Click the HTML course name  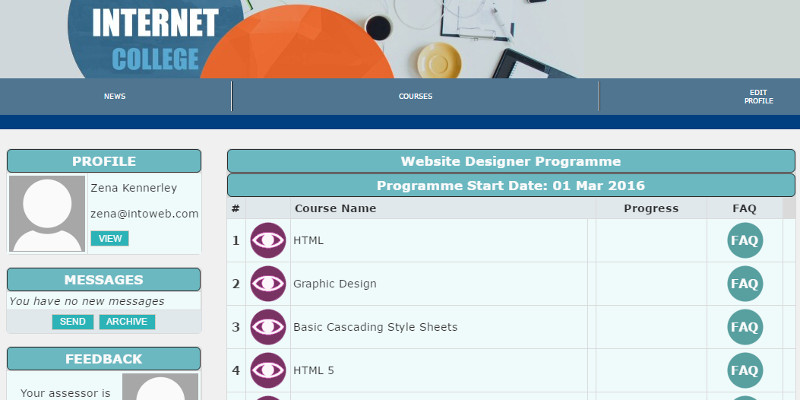pyautogui.click(x=308, y=240)
